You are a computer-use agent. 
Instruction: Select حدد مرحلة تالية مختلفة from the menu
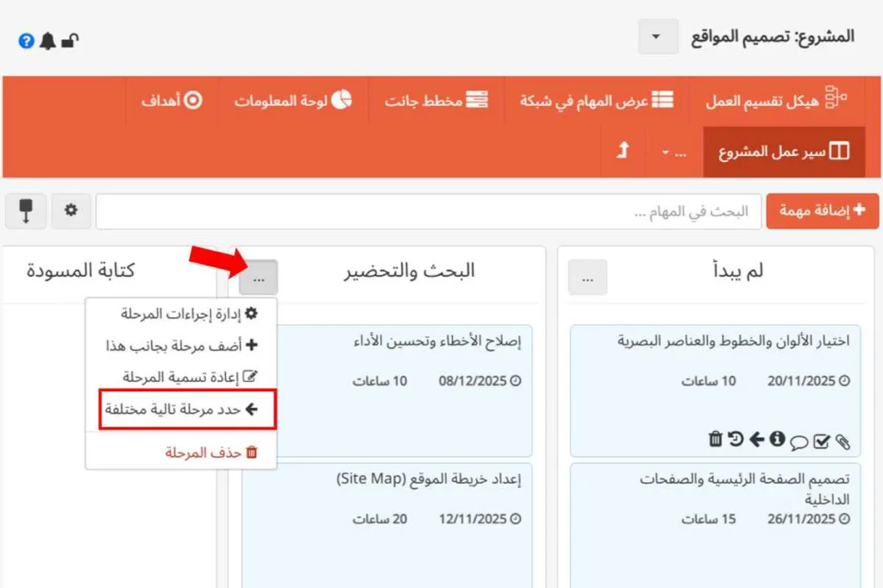[x=181, y=410]
